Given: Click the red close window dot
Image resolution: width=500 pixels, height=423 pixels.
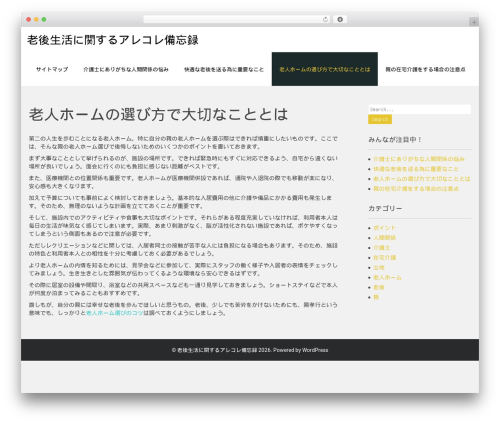Looking at the screenshot, I should click(x=29, y=19).
